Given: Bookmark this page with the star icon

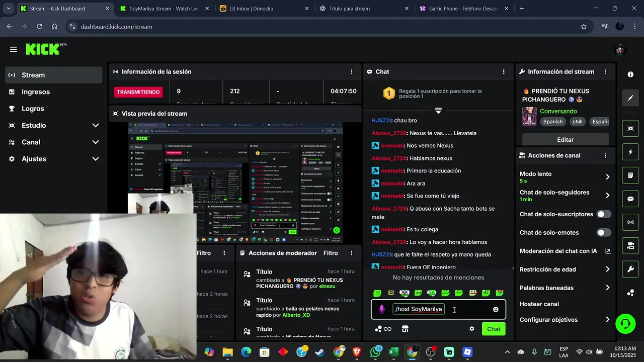Looking at the screenshot, I should pos(584,27).
